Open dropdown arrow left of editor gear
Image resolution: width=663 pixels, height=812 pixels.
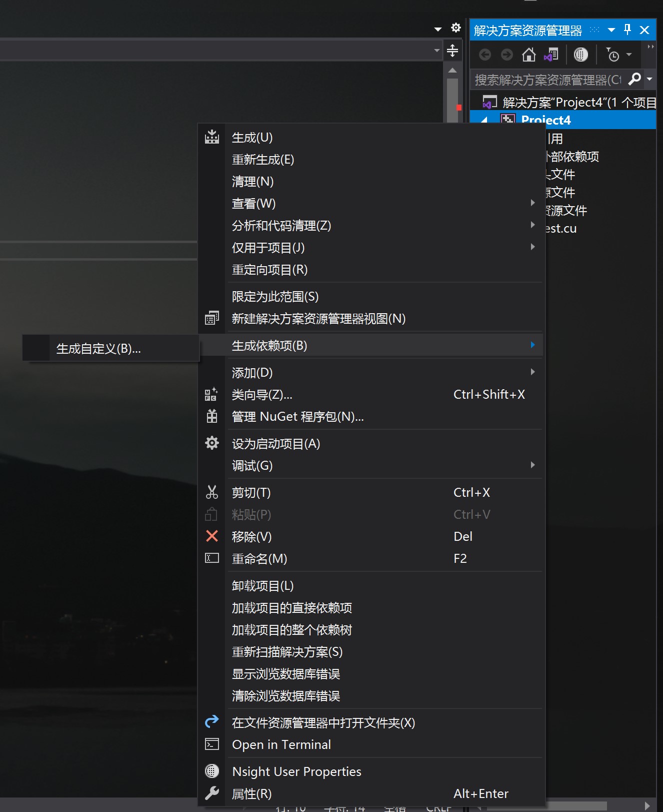point(438,29)
